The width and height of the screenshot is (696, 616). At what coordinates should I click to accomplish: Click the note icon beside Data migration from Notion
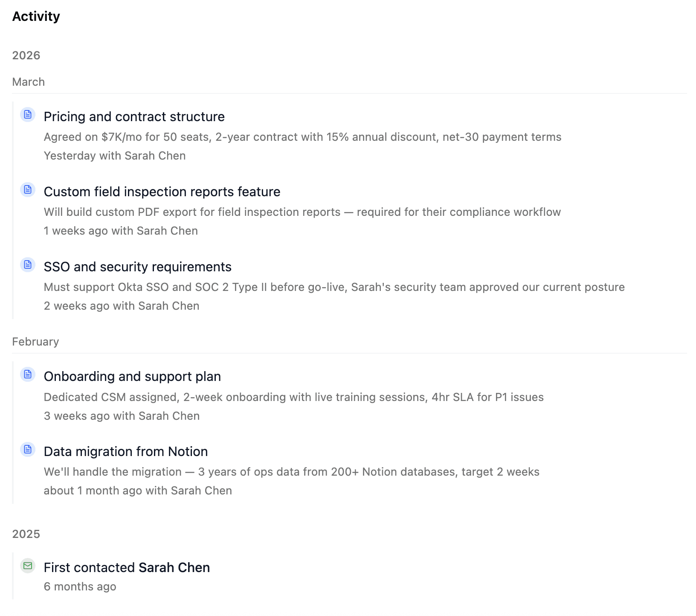pyautogui.click(x=28, y=450)
